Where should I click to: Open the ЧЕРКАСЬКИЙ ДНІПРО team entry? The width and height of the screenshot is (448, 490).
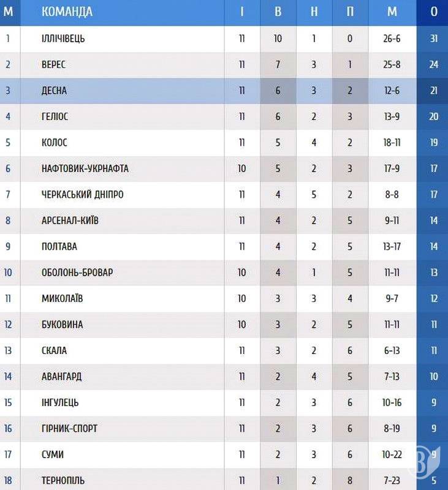pyautogui.click(x=82, y=195)
